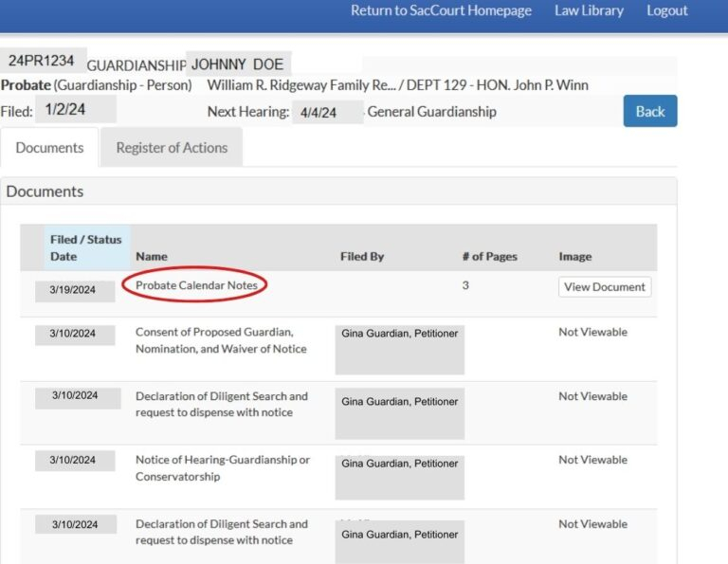Switch to the Documents tab
This screenshot has width=728, height=564.
(49, 148)
